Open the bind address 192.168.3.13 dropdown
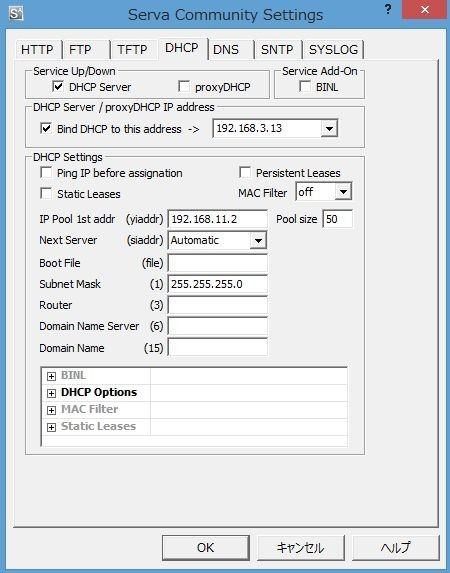 (x=329, y=129)
